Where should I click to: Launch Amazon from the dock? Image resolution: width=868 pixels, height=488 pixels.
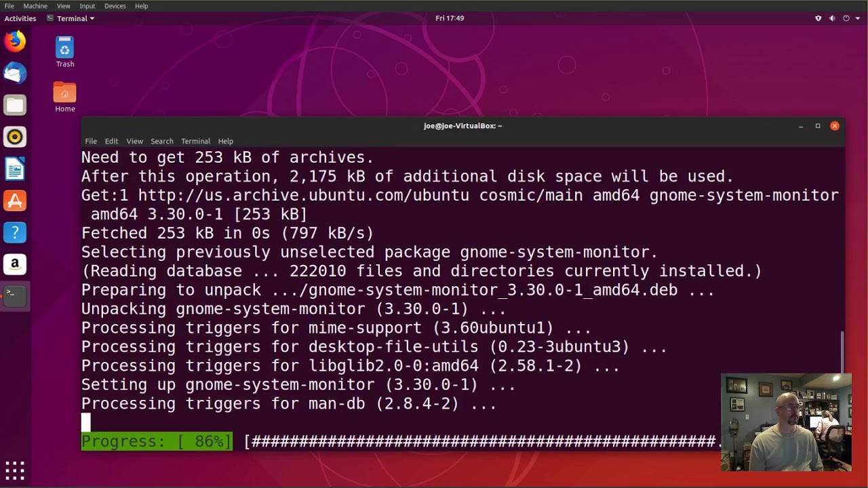click(15, 264)
